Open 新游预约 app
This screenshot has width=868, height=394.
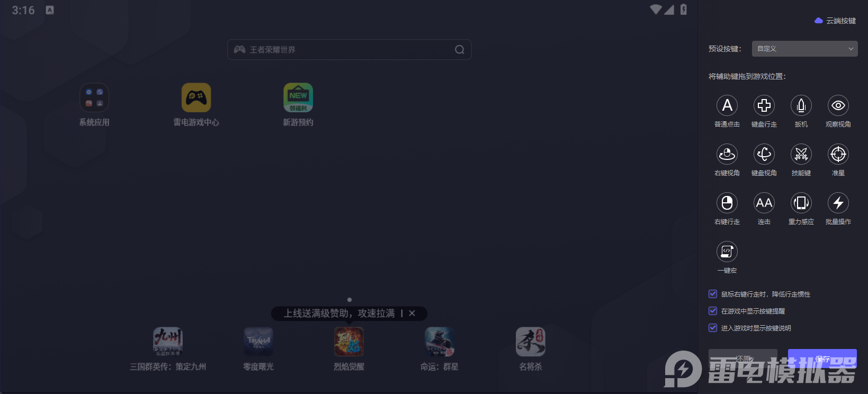click(298, 98)
